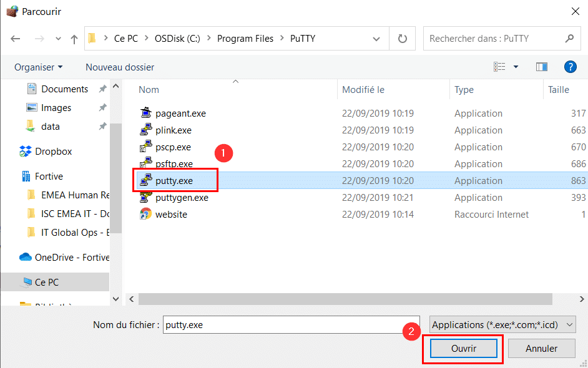
Task: Select psftp.exe file icon
Action: [146, 163]
